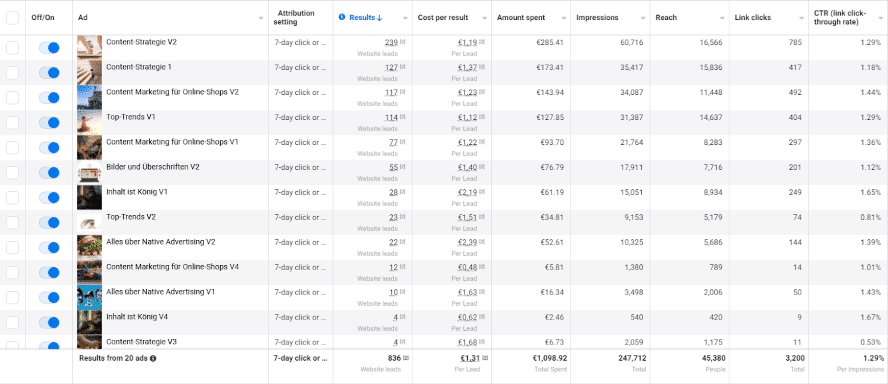Open the Ad column dropdown arrow
The width and height of the screenshot is (888, 384).
tap(261, 18)
